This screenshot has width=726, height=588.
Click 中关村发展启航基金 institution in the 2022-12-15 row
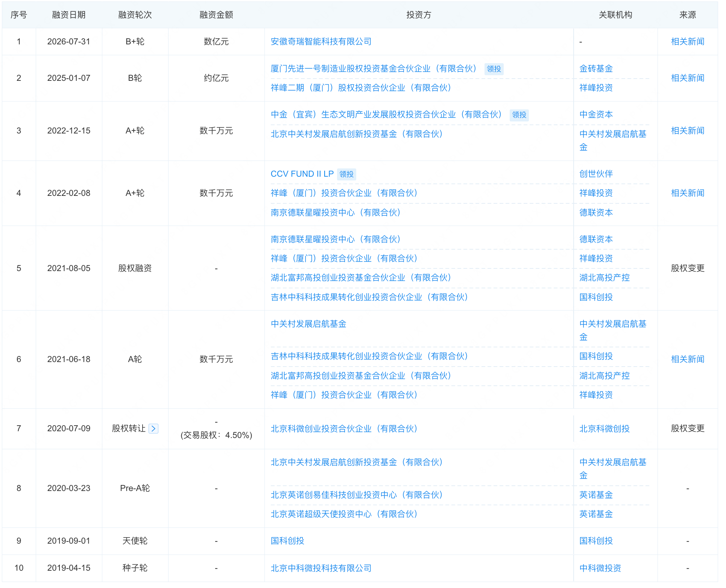(x=613, y=141)
